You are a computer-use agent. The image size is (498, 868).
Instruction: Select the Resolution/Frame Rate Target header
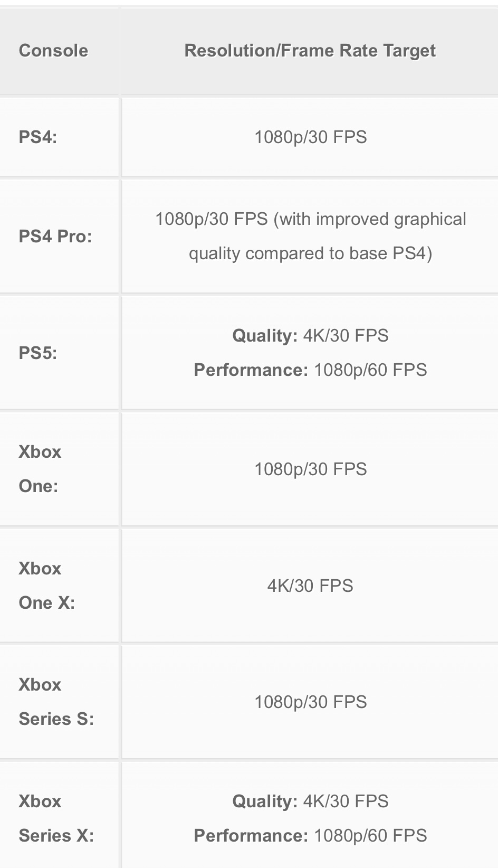310,51
